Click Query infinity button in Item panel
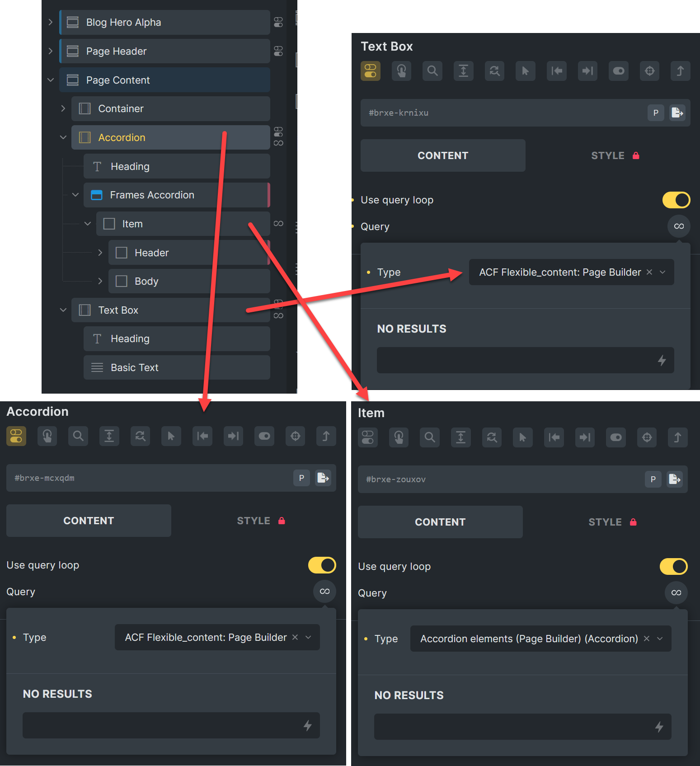 pos(676,592)
